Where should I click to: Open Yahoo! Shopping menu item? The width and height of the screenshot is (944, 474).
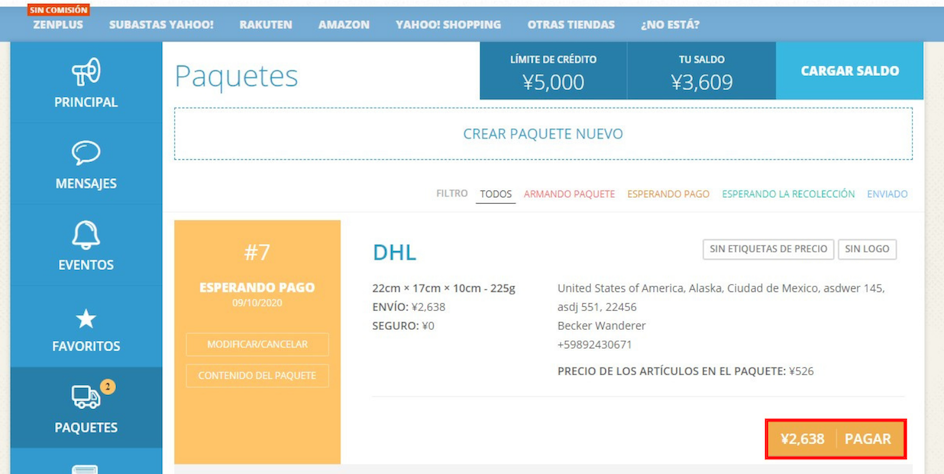tap(448, 25)
